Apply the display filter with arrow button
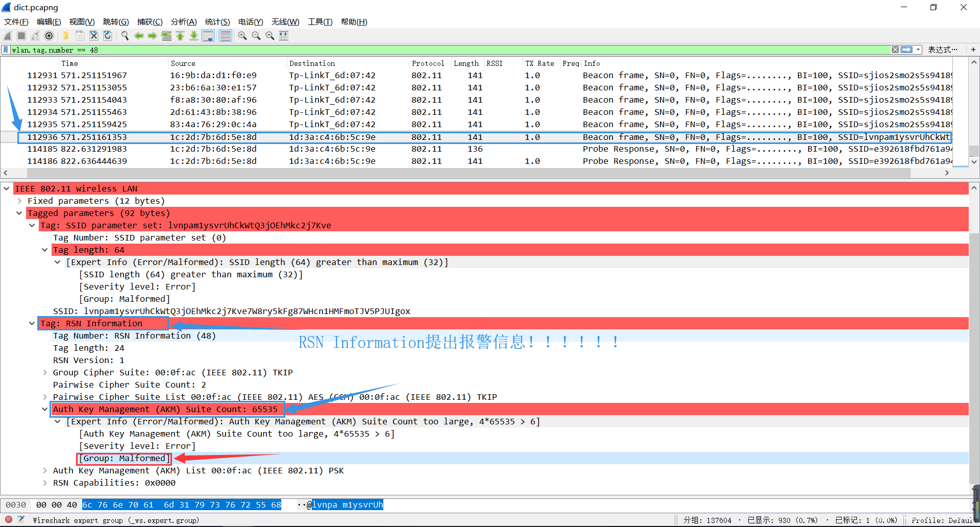 (x=906, y=50)
